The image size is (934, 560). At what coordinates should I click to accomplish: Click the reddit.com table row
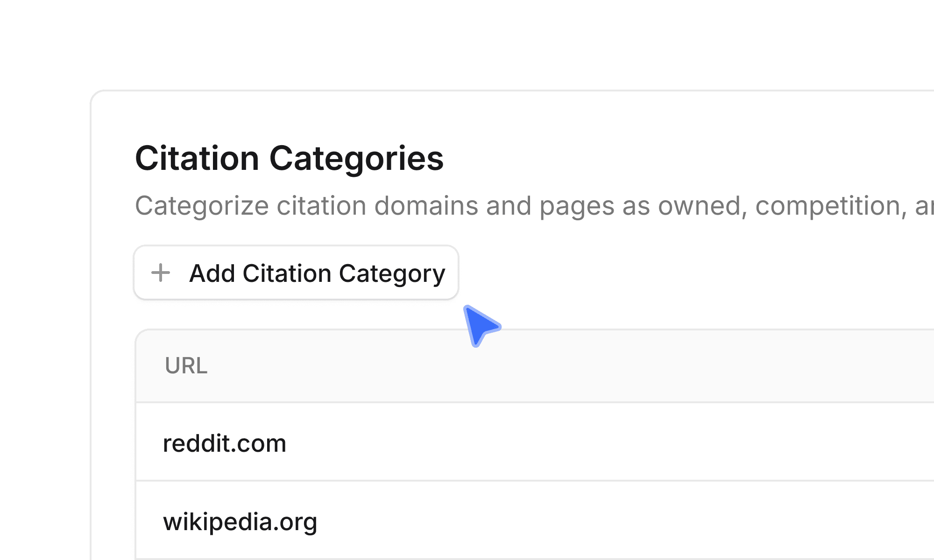(420, 443)
